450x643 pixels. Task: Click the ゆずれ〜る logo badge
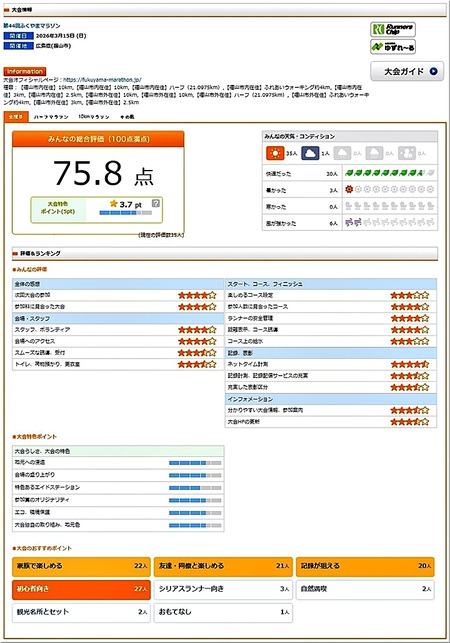click(x=393, y=47)
